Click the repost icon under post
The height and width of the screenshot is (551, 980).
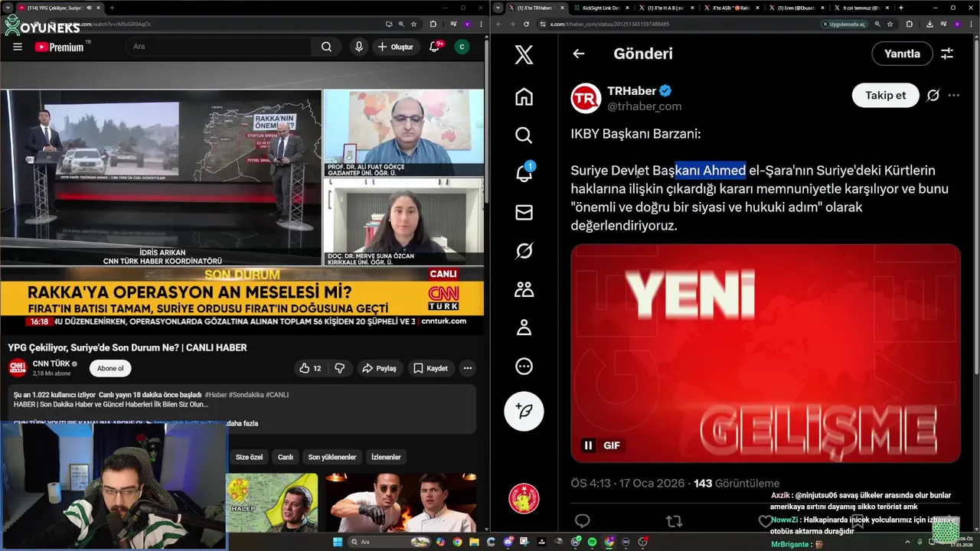click(x=674, y=521)
